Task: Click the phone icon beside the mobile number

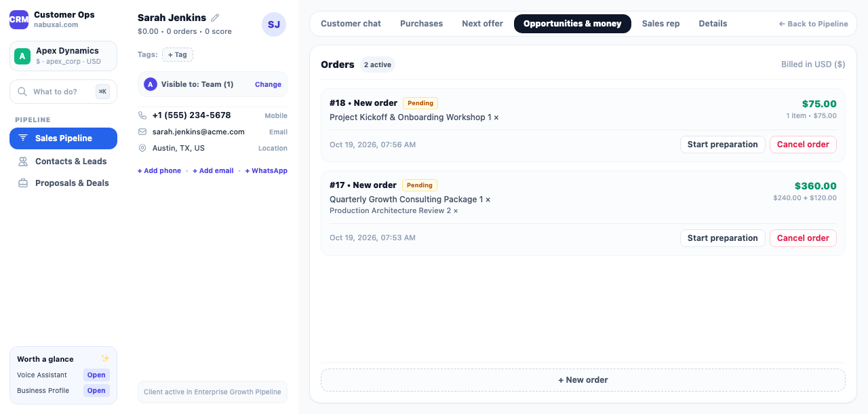Action: coord(142,115)
